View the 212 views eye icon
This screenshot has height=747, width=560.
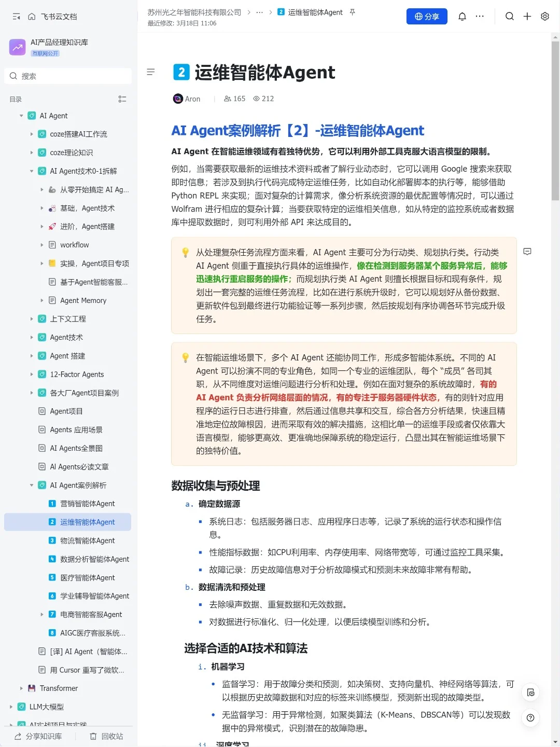click(x=256, y=99)
